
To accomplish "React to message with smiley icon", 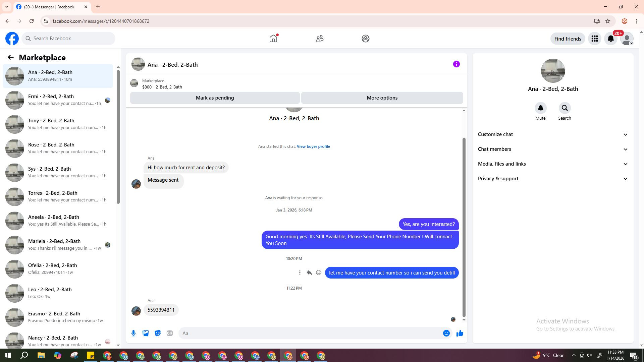I will click(319, 273).
